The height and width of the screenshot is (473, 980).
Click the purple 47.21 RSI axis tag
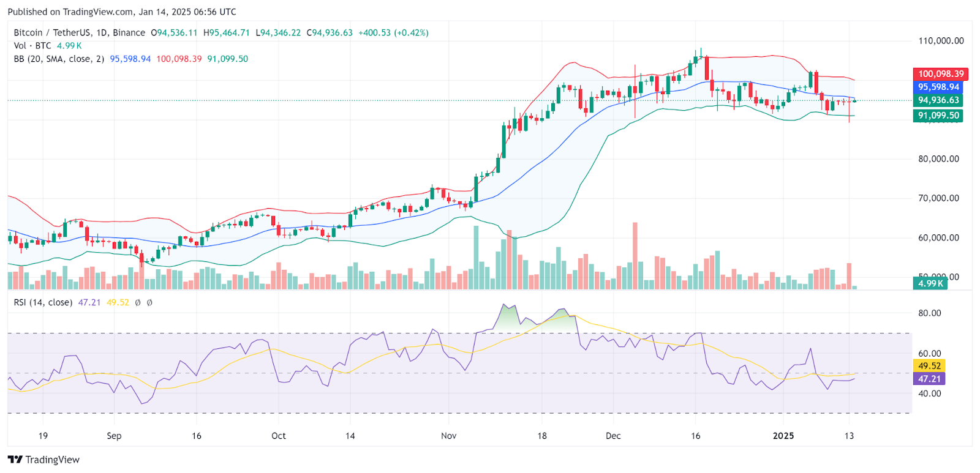[929, 379]
